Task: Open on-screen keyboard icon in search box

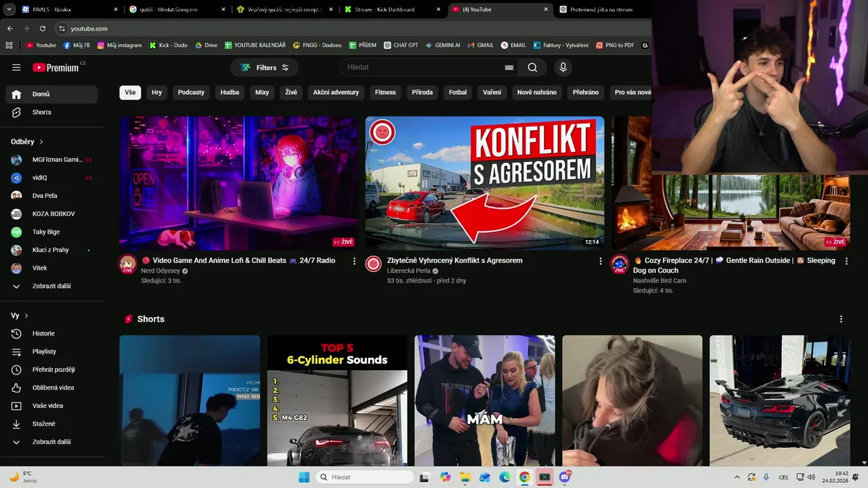Action: pos(509,68)
